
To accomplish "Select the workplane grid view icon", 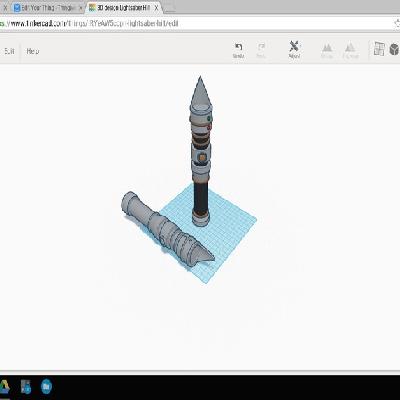I will coord(379,49).
